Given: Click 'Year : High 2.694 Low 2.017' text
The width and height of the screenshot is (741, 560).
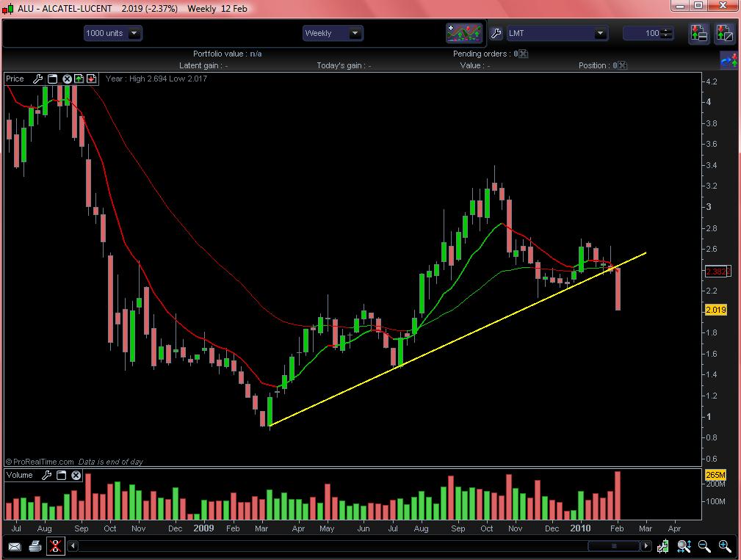Looking at the screenshot, I should [x=156, y=79].
